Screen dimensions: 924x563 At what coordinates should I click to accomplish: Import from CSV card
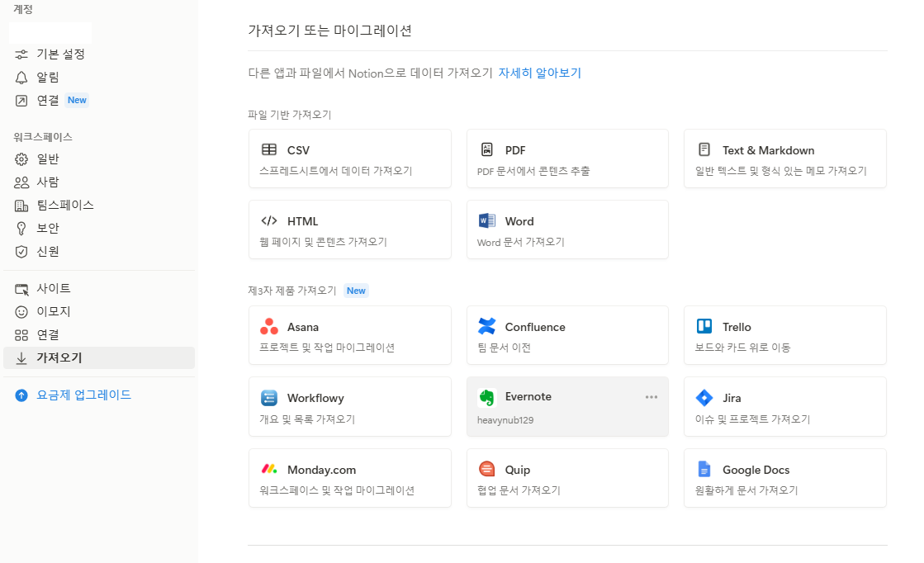pos(350,158)
